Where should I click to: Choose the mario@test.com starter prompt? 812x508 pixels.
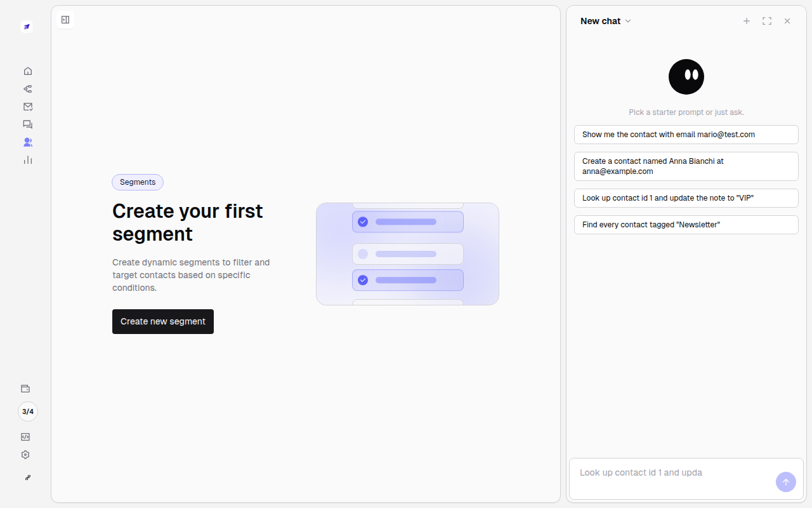686,135
